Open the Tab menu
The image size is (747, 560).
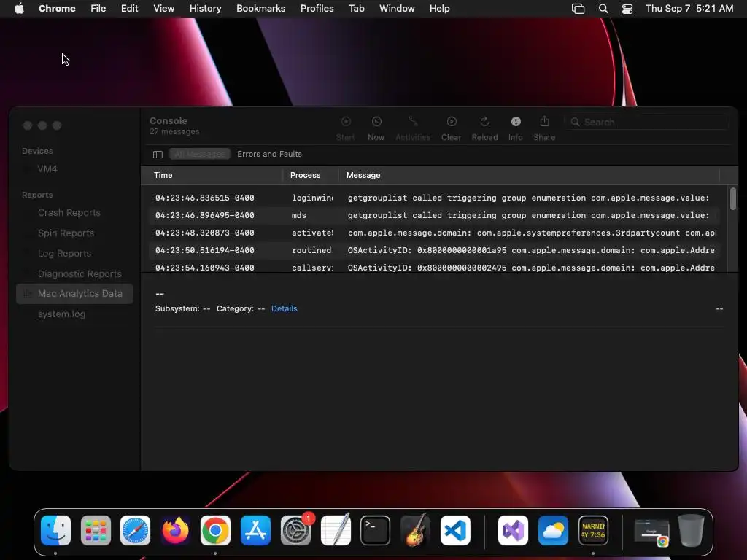tap(356, 9)
